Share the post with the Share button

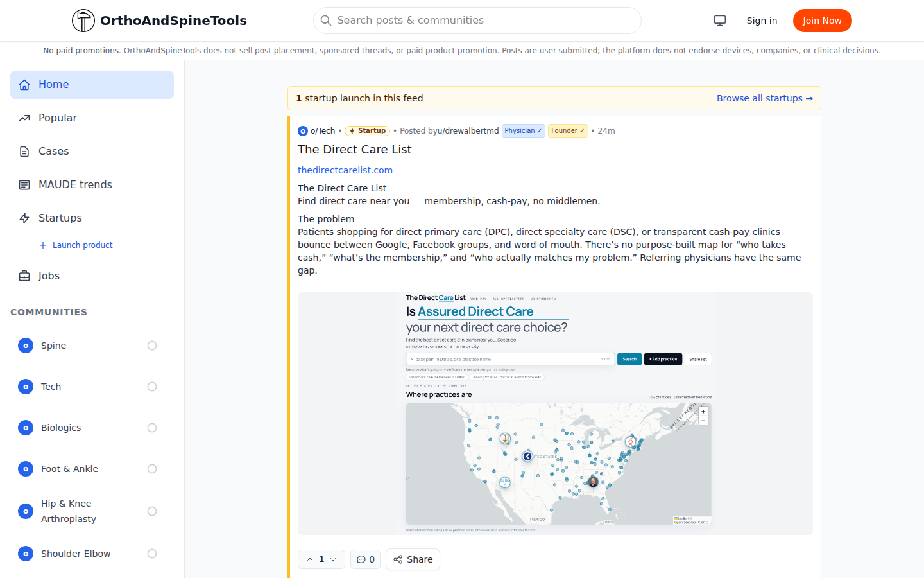point(413,559)
